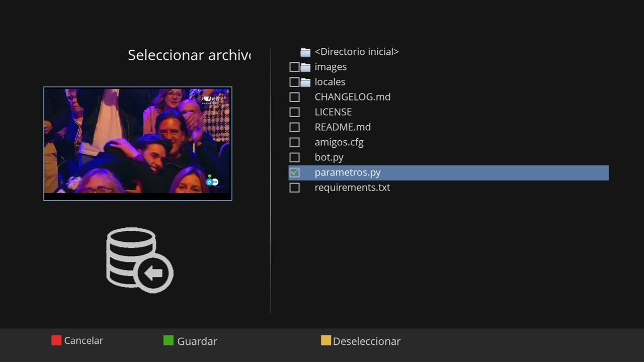Uncheck the parametros.py checkbox

coord(294,172)
